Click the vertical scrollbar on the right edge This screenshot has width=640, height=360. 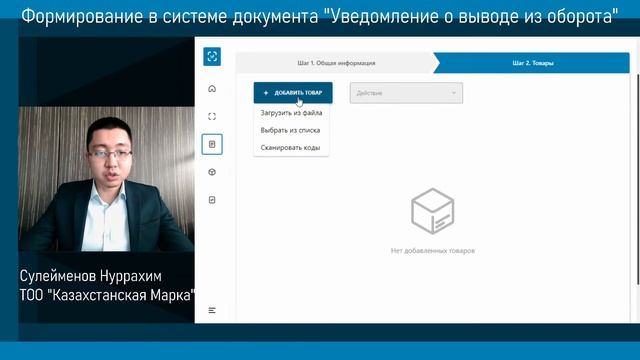coord(638,180)
